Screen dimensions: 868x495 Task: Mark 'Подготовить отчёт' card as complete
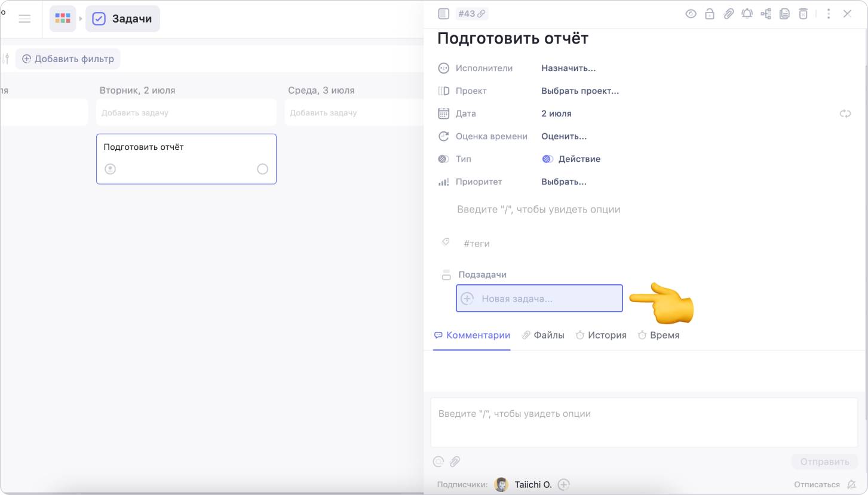click(262, 169)
